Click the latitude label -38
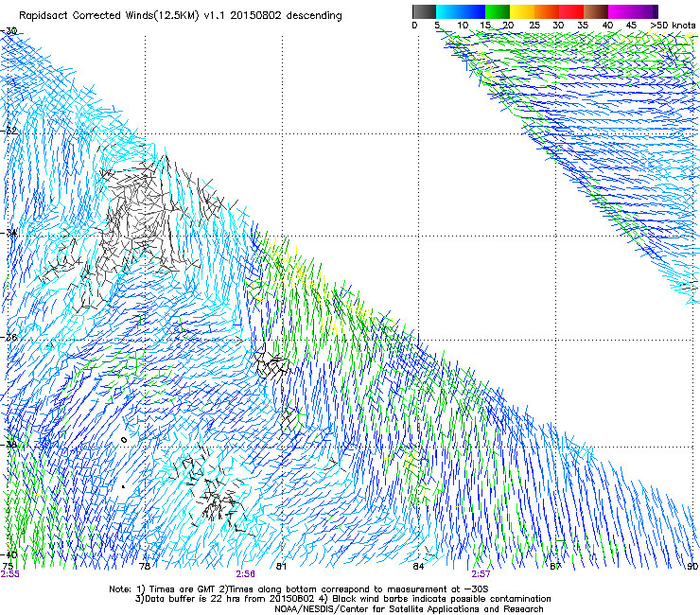The height and width of the screenshot is (615, 700). coord(9,445)
